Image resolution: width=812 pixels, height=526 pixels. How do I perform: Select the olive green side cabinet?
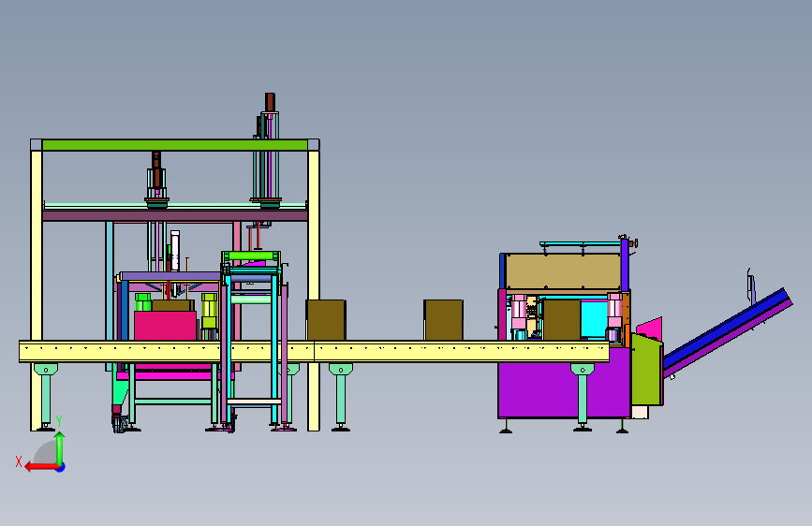(646, 371)
